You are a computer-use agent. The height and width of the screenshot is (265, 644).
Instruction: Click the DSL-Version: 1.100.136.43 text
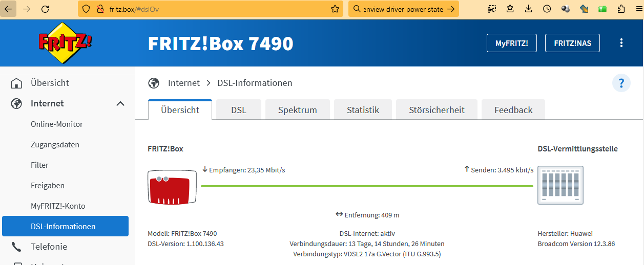(185, 244)
